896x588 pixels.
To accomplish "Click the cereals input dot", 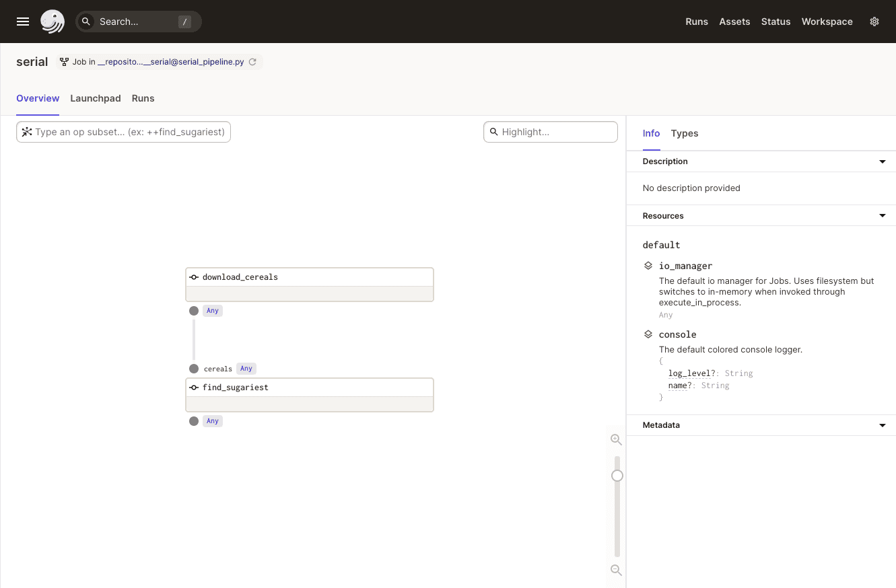I will click(x=194, y=369).
